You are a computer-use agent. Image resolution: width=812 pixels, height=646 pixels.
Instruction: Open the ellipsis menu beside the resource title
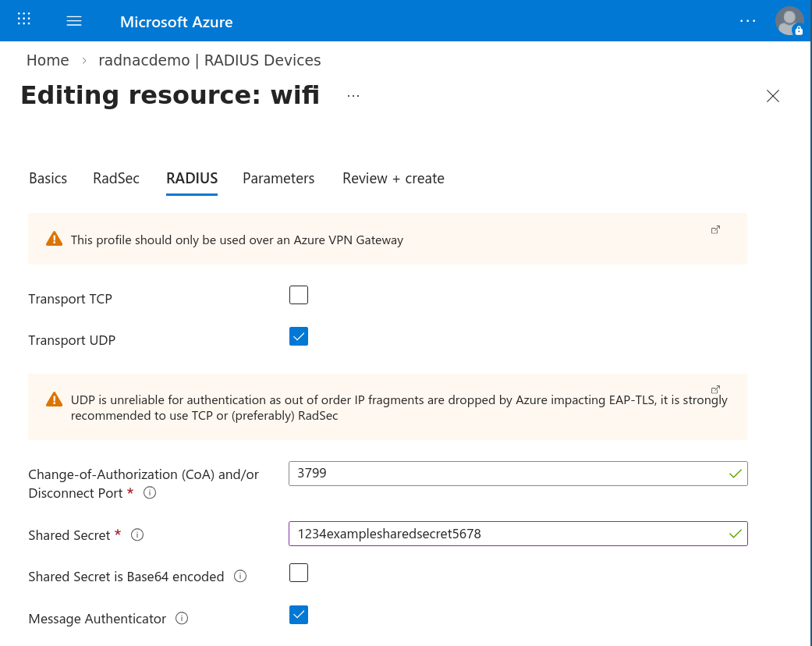[353, 94]
